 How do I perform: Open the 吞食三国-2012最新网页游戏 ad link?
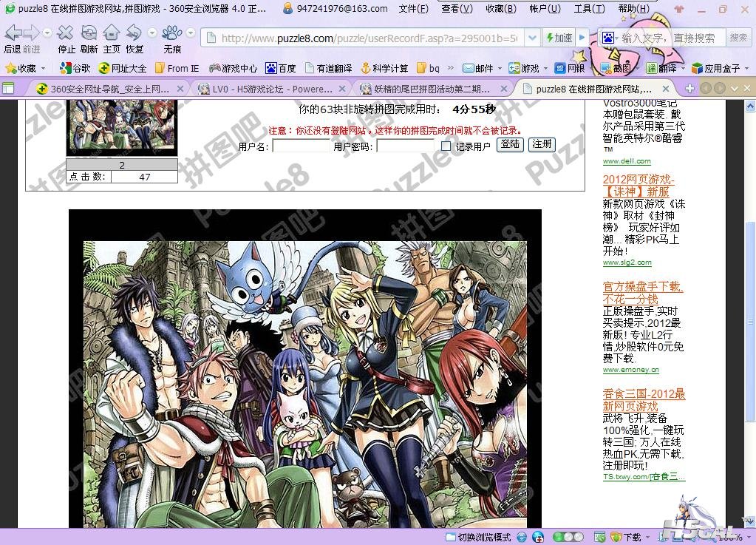point(644,400)
